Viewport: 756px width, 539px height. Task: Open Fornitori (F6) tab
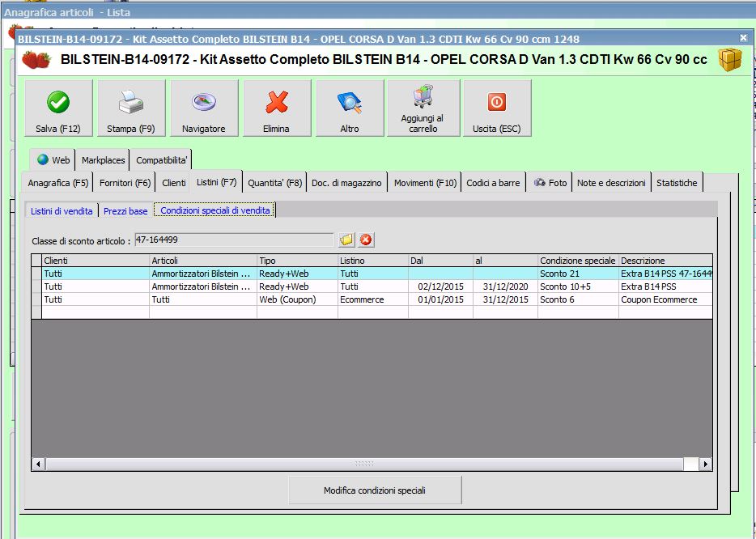coord(125,183)
